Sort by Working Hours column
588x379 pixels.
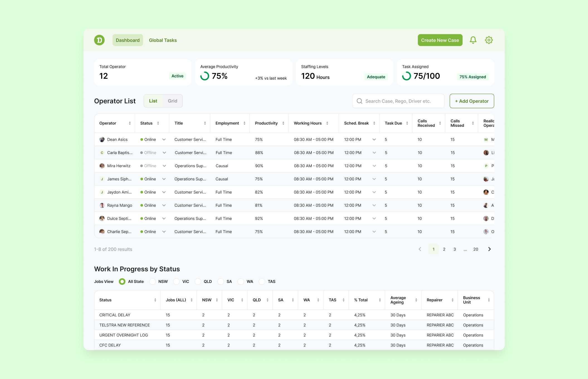click(327, 123)
